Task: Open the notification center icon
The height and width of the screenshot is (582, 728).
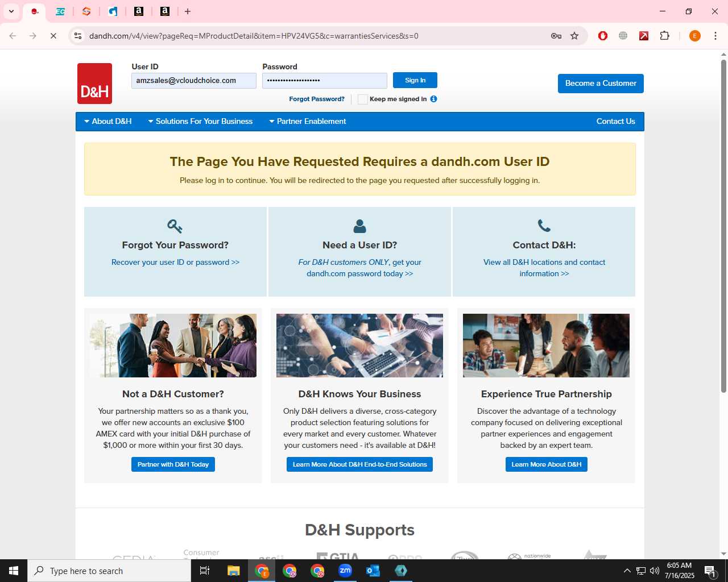Action: 710,571
